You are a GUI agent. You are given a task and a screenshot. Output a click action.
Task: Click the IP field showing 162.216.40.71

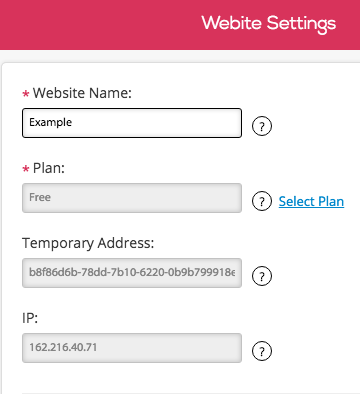point(132,348)
